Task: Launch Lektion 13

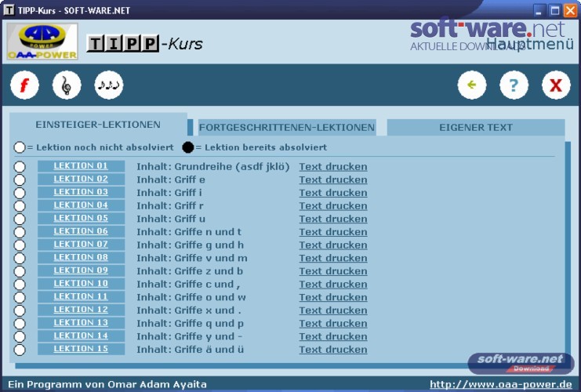Action: (81, 323)
